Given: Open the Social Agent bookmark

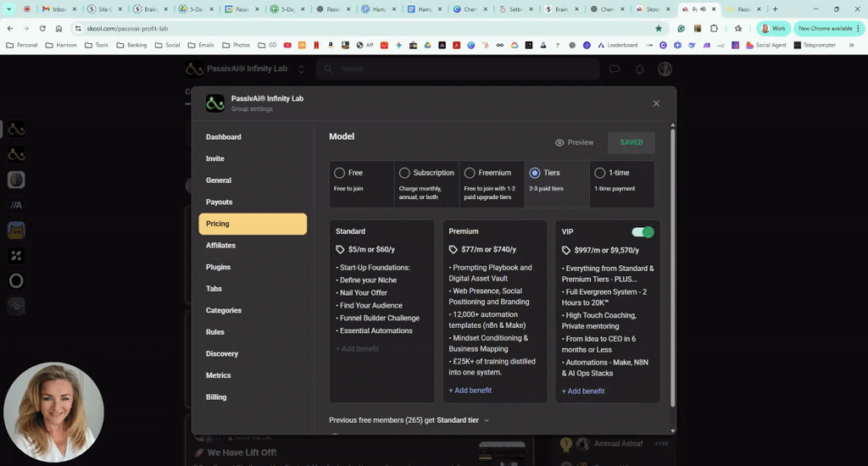Looking at the screenshot, I should pyautogui.click(x=766, y=46).
